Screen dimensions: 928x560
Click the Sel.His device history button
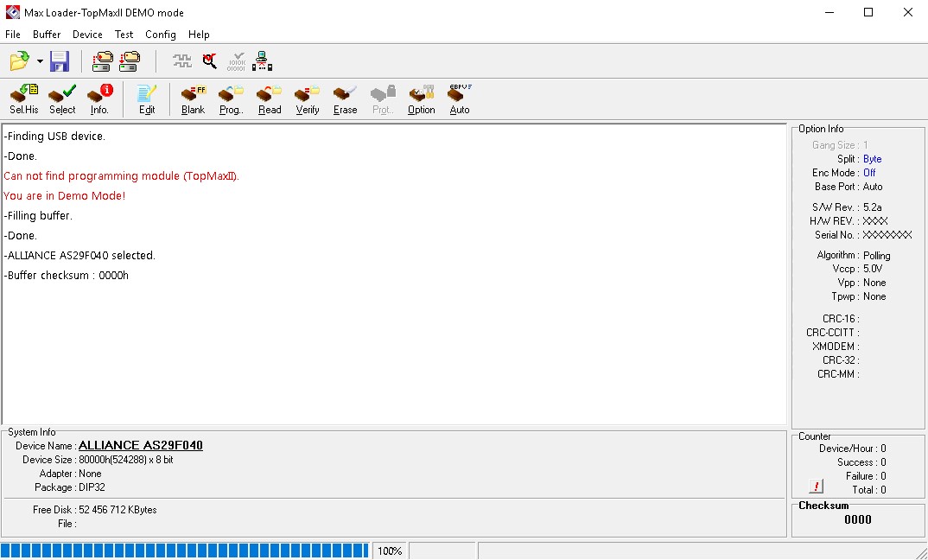point(24,99)
